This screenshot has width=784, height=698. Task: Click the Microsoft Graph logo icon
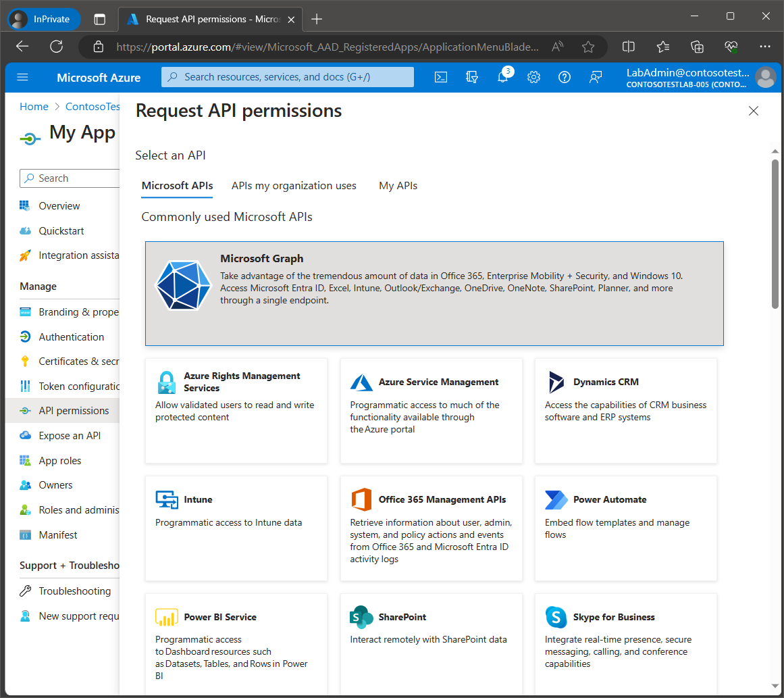coord(184,285)
